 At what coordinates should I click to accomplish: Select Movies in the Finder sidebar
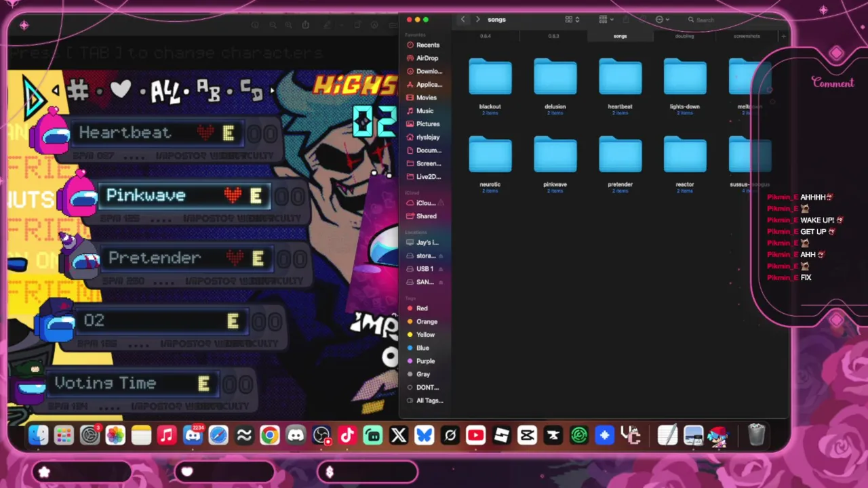[422, 98]
